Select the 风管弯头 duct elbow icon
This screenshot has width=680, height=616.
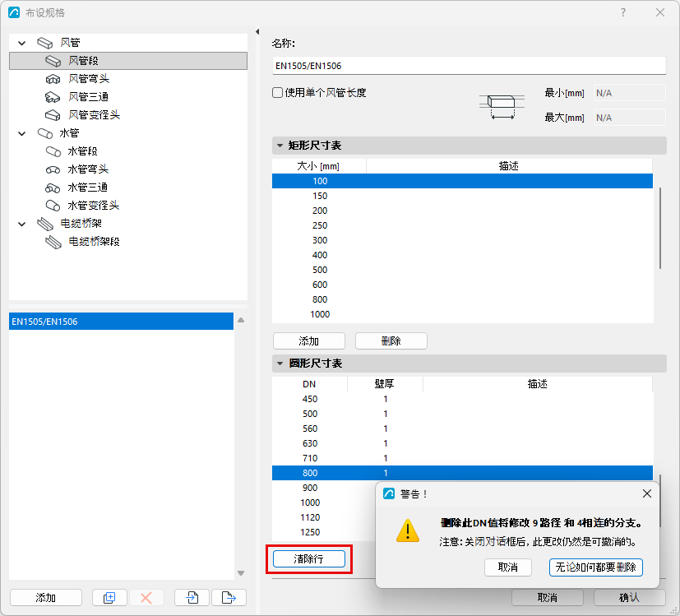[x=53, y=79]
